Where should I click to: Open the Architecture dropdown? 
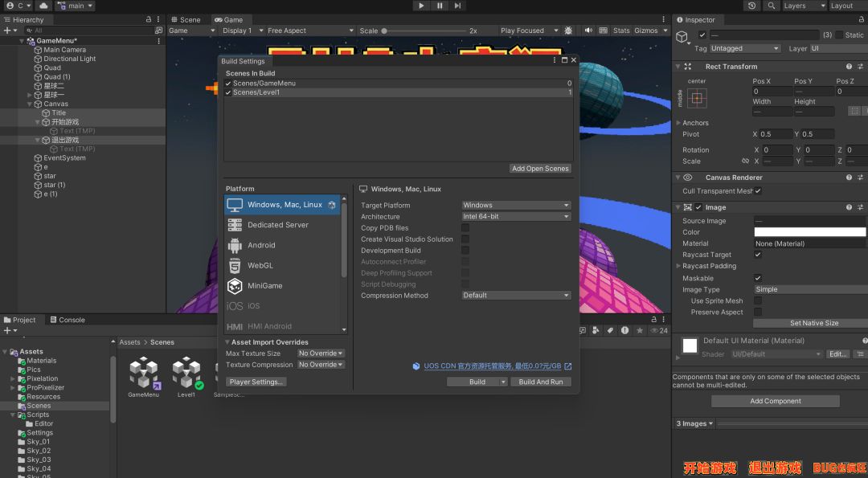(516, 217)
